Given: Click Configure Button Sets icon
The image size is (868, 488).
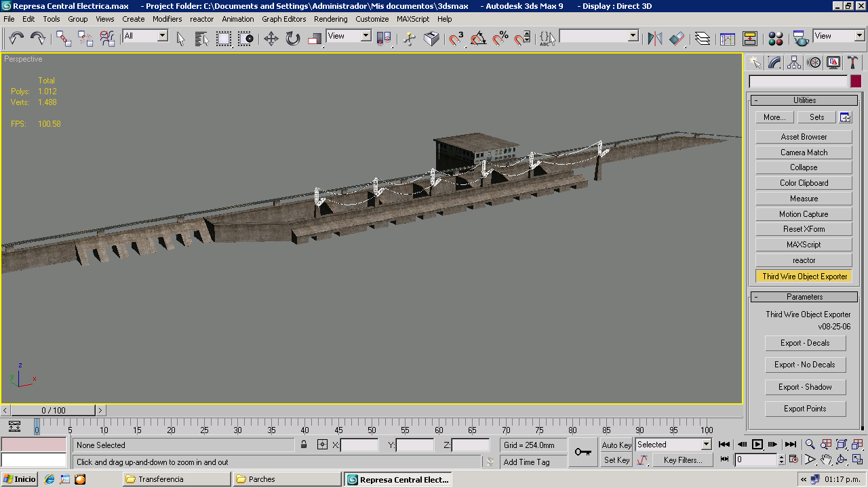Looking at the screenshot, I should tap(845, 117).
